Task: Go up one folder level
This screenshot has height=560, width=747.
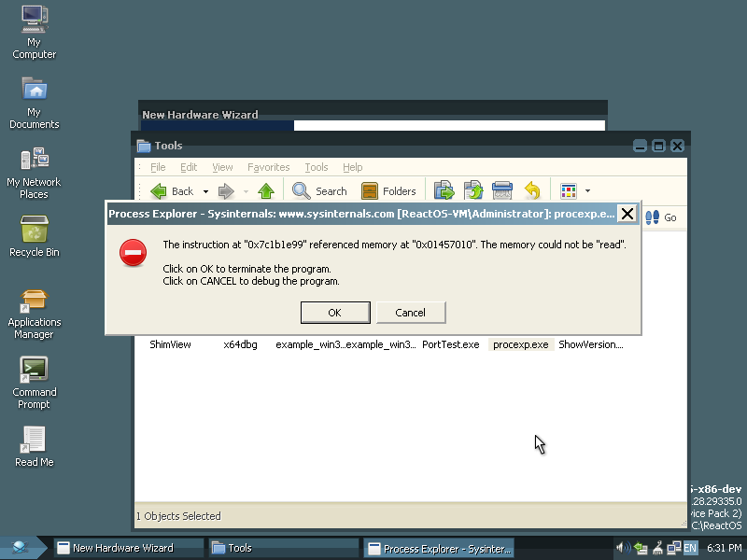Action: point(266,191)
